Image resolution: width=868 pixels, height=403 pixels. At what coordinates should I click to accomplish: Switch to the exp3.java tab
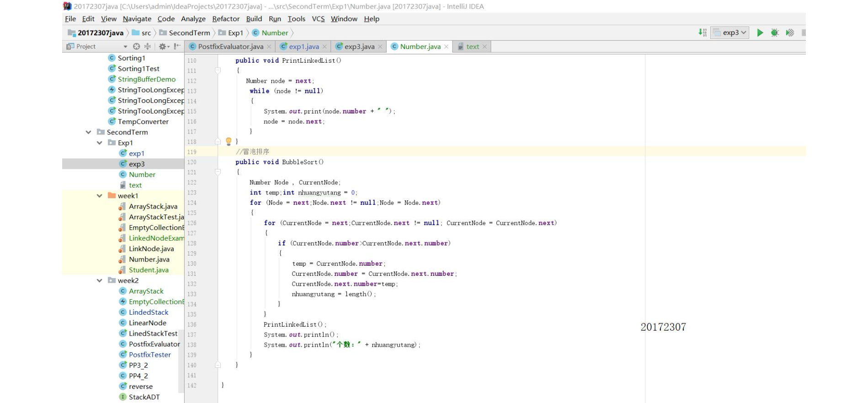tap(359, 46)
